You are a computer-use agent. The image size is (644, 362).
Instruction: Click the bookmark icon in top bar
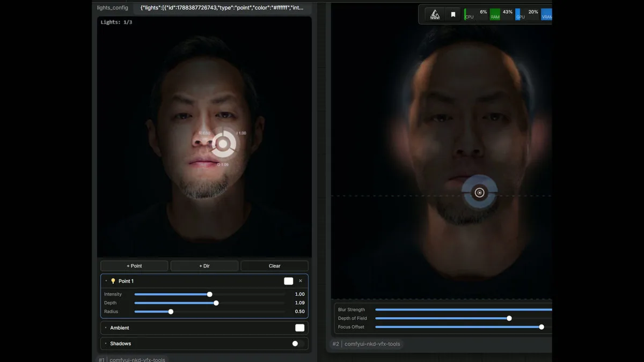point(453,14)
